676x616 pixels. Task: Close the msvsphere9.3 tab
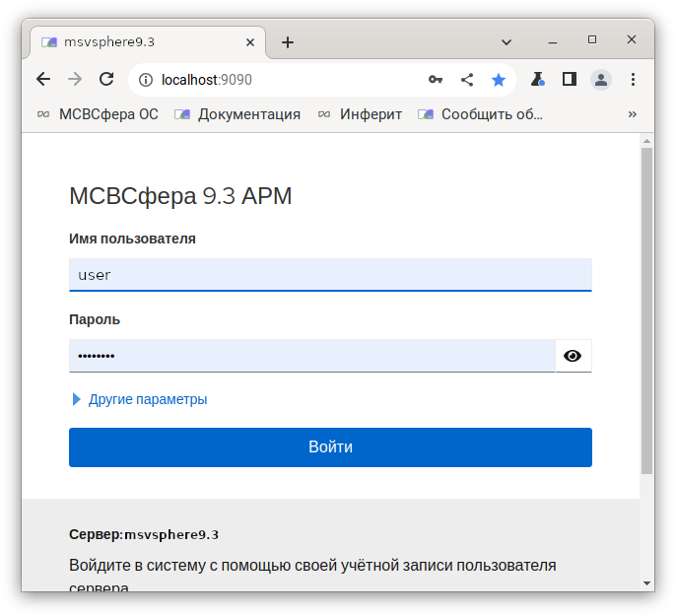[250, 42]
